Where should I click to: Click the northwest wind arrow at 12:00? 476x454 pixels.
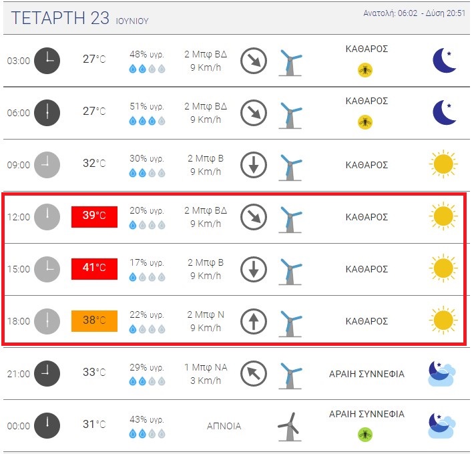coord(254,217)
